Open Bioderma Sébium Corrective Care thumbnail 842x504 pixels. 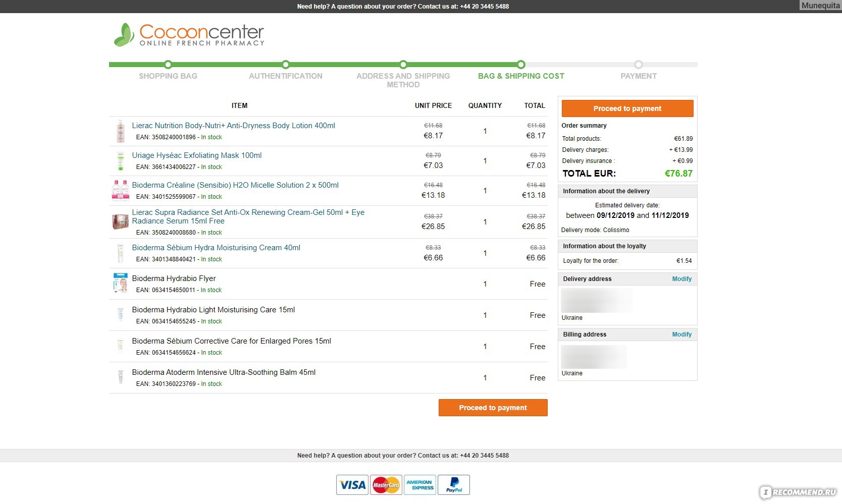point(120,346)
